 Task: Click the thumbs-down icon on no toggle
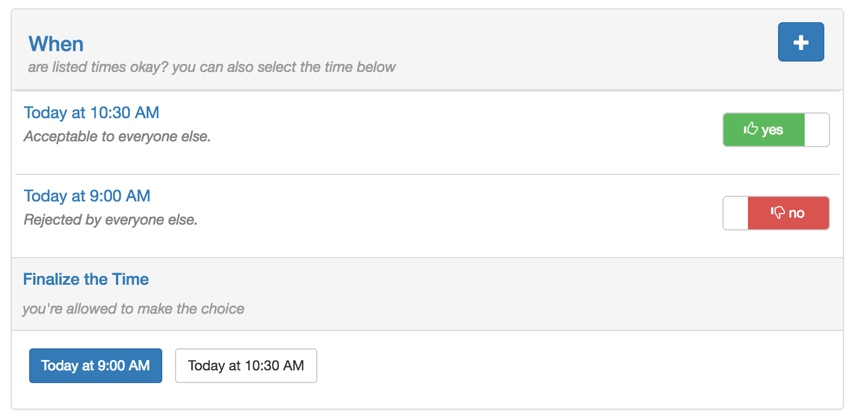point(778,213)
